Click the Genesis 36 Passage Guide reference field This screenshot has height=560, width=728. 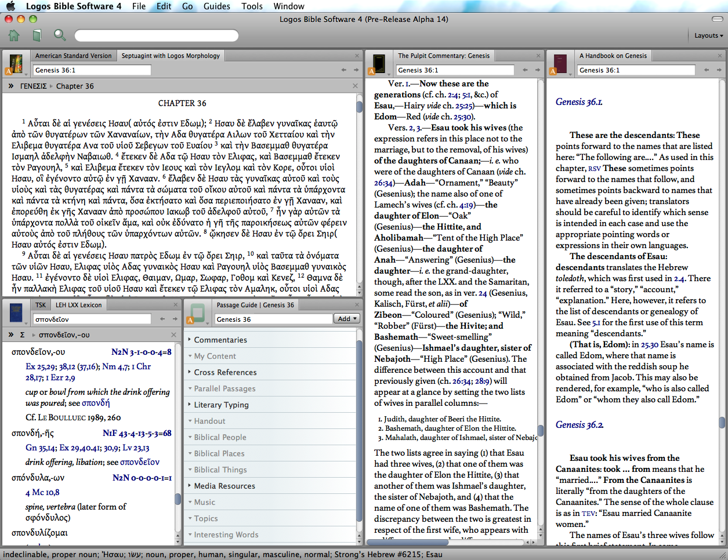pyautogui.click(x=273, y=319)
